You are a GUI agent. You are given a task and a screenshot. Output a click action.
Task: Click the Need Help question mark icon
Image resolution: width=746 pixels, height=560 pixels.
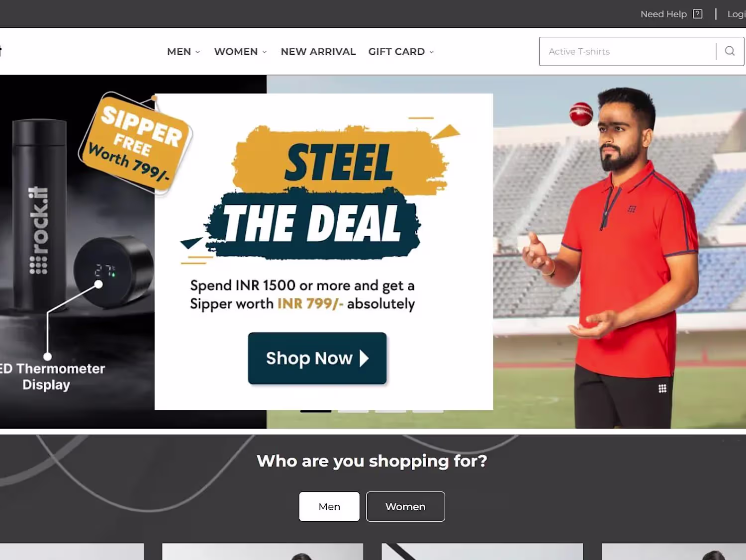click(x=698, y=14)
